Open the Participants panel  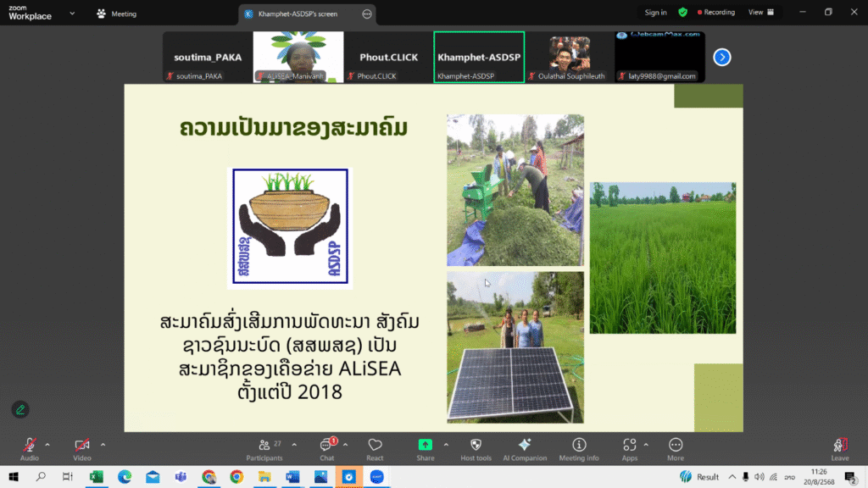pyautogui.click(x=264, y=449)
